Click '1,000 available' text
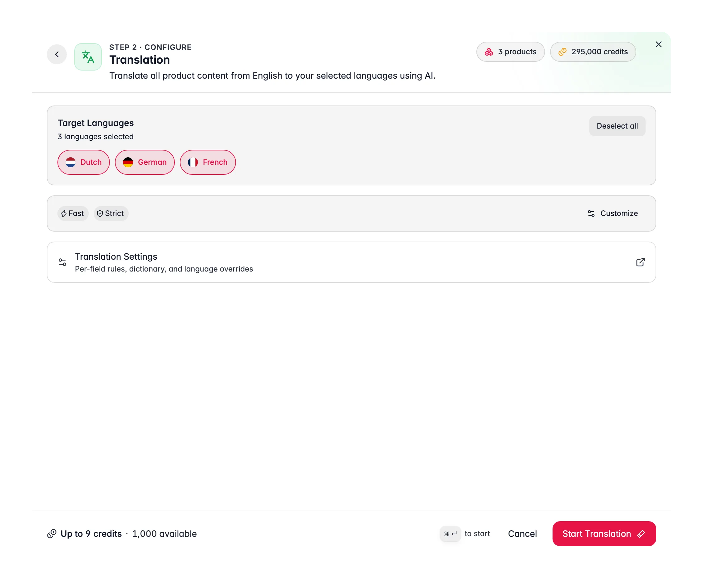This screenshot has height=588, width=703. point(165,534)
